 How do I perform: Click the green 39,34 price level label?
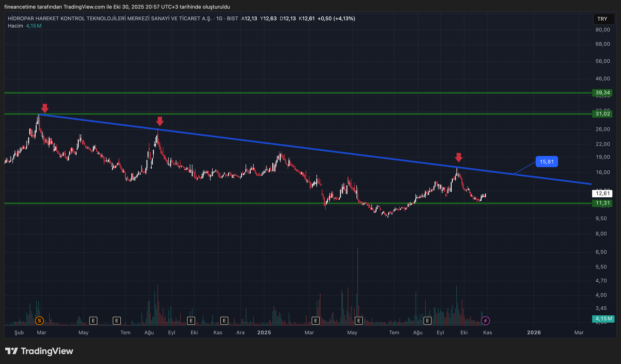click(x=602, y=93)
